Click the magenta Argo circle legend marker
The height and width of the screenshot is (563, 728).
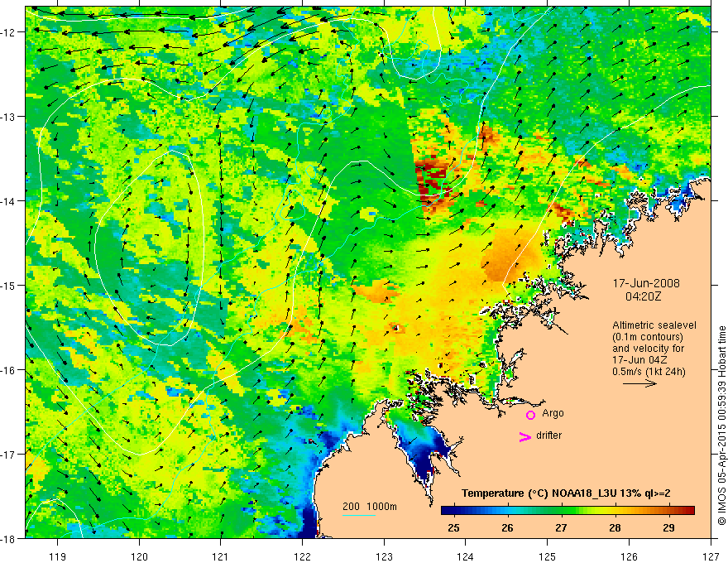click(530, 415)
